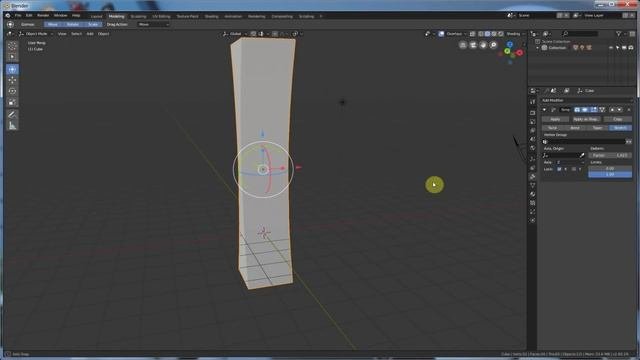640x360 pixels.
Task: Click the viewport pan hand button
Action: [483, 45]
